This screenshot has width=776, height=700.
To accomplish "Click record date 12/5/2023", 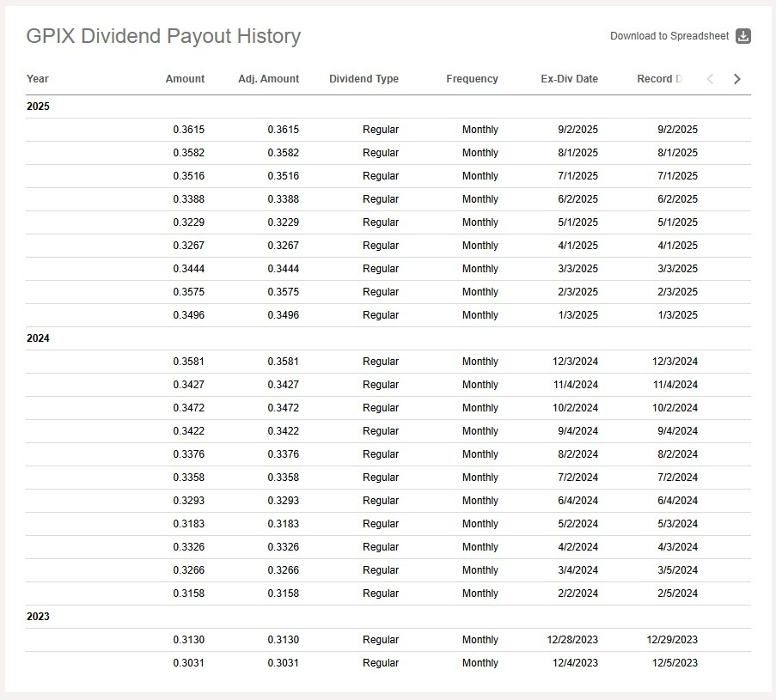I will (675, 663).
